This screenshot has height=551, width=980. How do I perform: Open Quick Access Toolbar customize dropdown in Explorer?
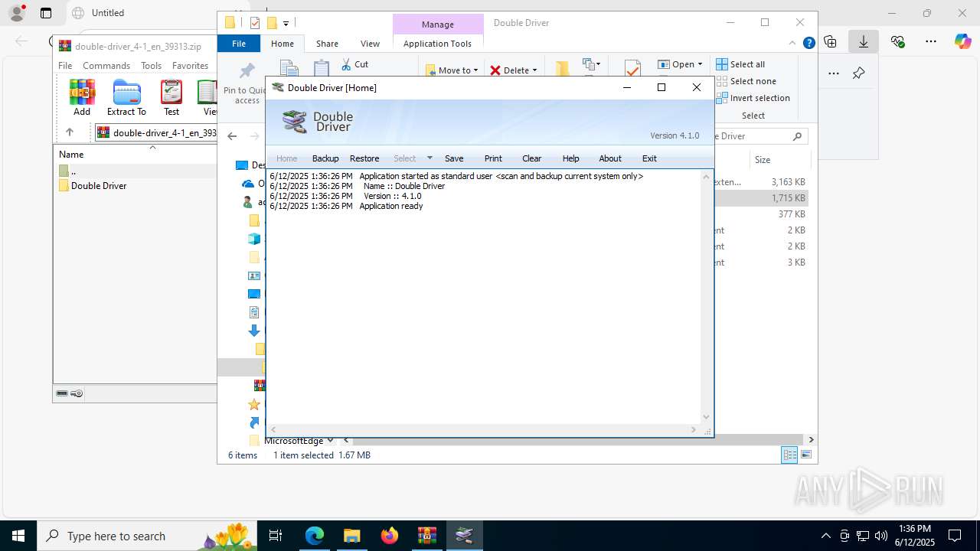286,23
